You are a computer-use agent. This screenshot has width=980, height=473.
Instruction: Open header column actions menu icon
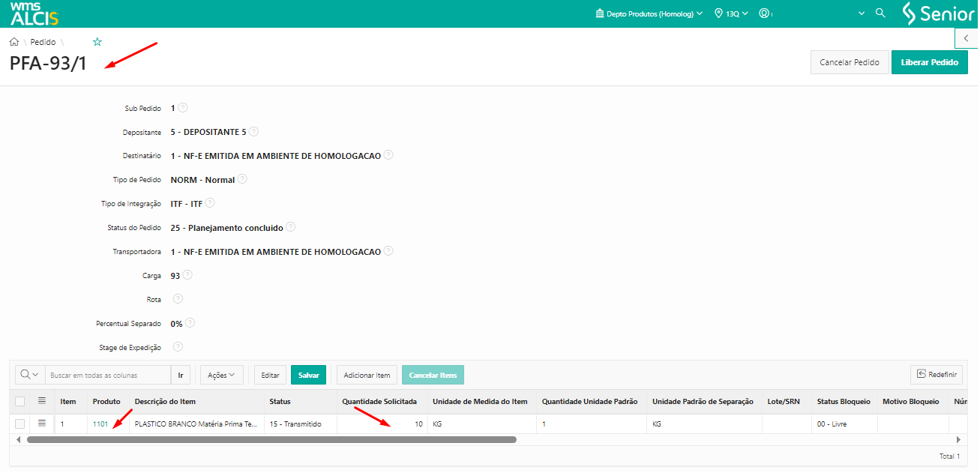click(x=42, y=401)
